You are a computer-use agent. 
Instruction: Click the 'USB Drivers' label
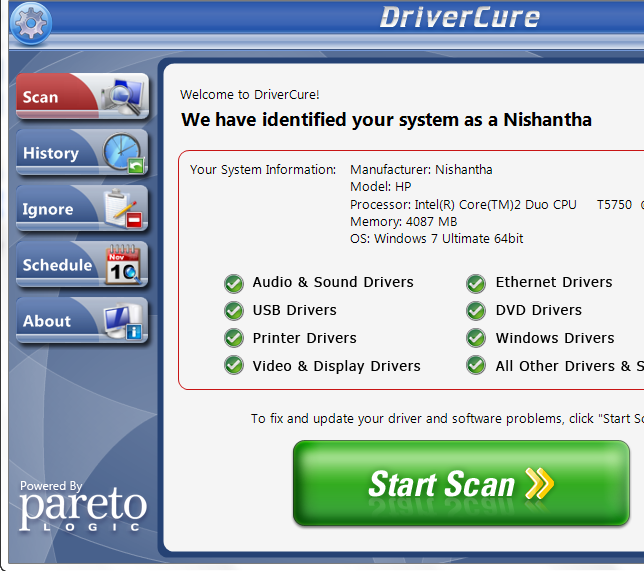point(294,310)
